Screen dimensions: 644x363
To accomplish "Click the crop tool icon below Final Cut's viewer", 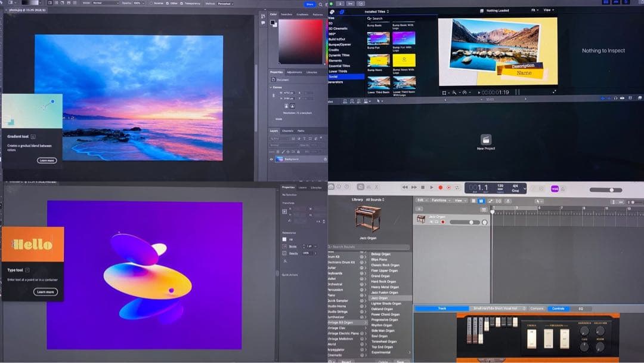I will pyautogui.click(x=444, y=93).
